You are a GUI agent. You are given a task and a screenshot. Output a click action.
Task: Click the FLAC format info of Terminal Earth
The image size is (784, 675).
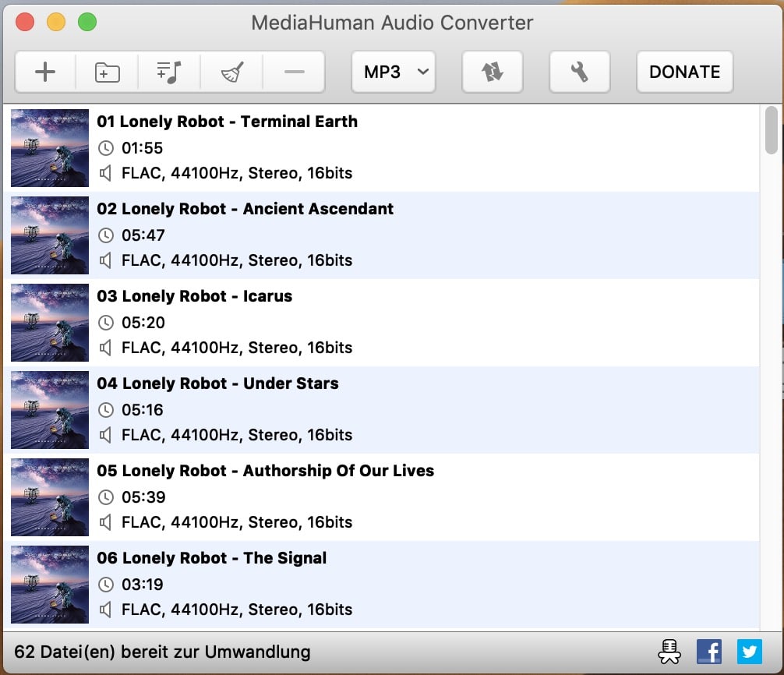click(237, 173)
